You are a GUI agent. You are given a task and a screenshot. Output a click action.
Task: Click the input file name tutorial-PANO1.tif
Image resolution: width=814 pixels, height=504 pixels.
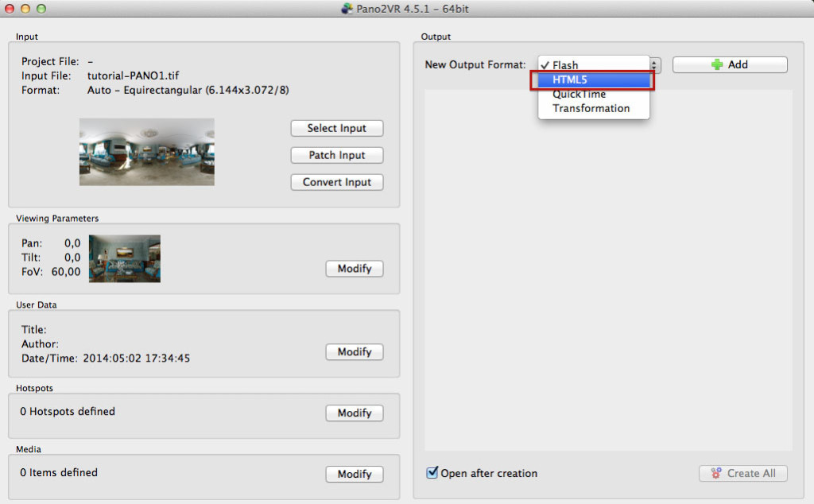[x=133, y=76]
